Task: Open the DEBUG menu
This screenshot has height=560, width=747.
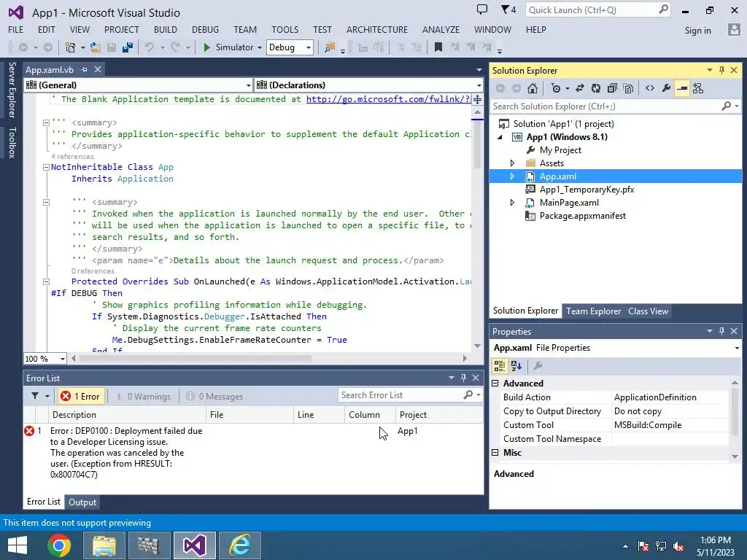Action: pos(205,29)
